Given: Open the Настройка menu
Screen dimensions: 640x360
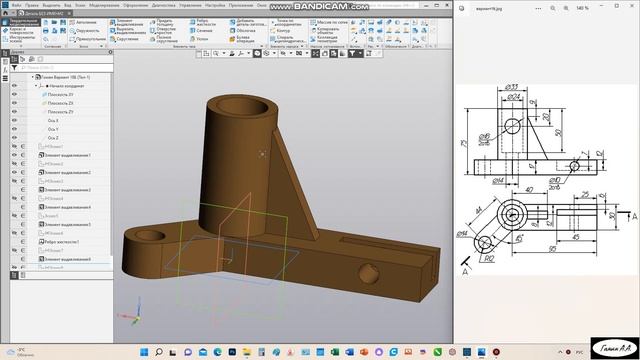Looking at the screenshot, I should (215, 5).
